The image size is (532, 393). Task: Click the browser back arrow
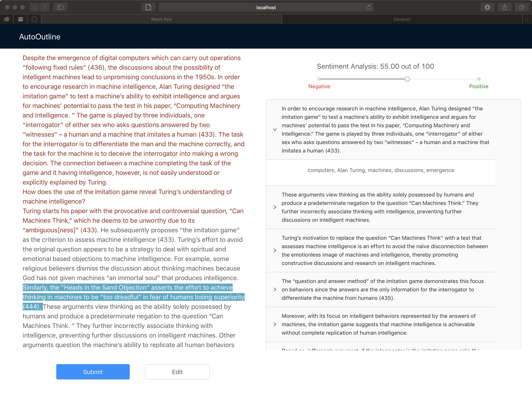pos(35,7)
